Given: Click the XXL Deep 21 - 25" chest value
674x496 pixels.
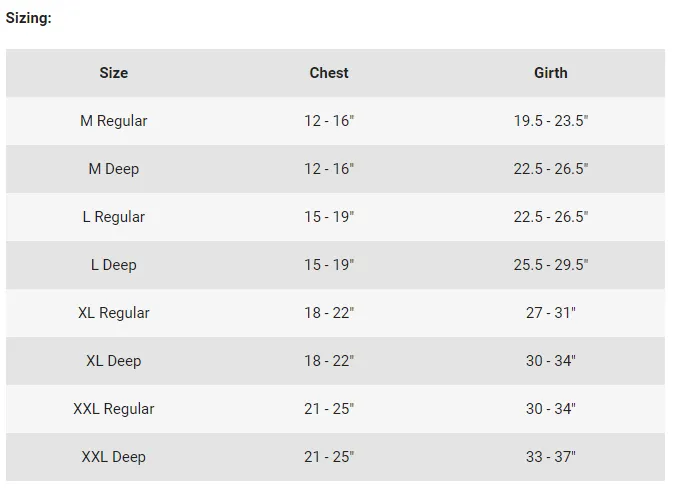Looking at the screenshot, I should point(329,457).
